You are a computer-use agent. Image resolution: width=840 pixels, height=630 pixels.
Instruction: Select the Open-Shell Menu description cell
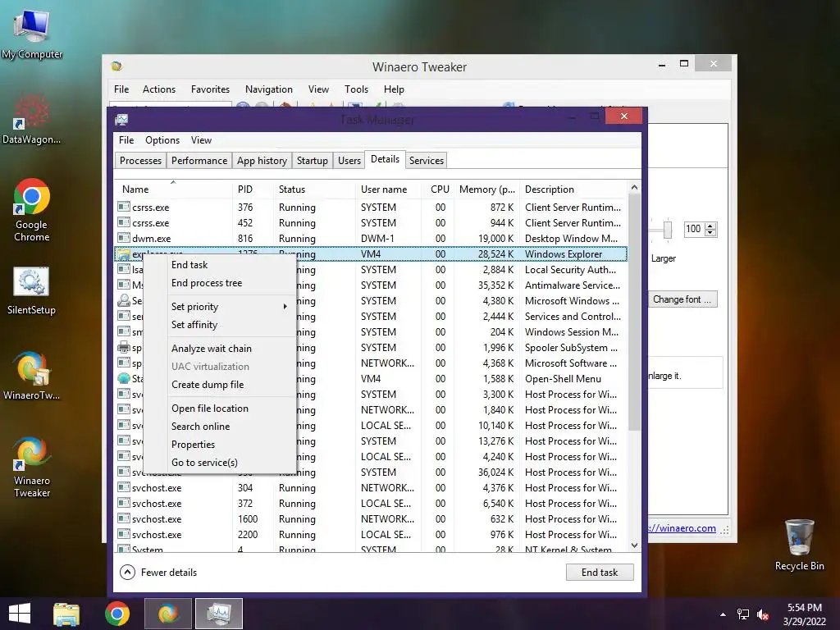point(573,379)
